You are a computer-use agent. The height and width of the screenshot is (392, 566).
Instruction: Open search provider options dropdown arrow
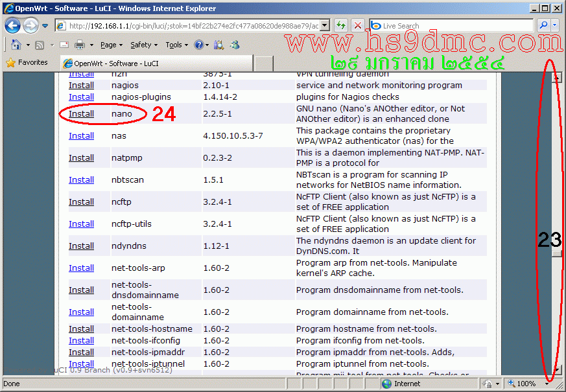[555, 25]
